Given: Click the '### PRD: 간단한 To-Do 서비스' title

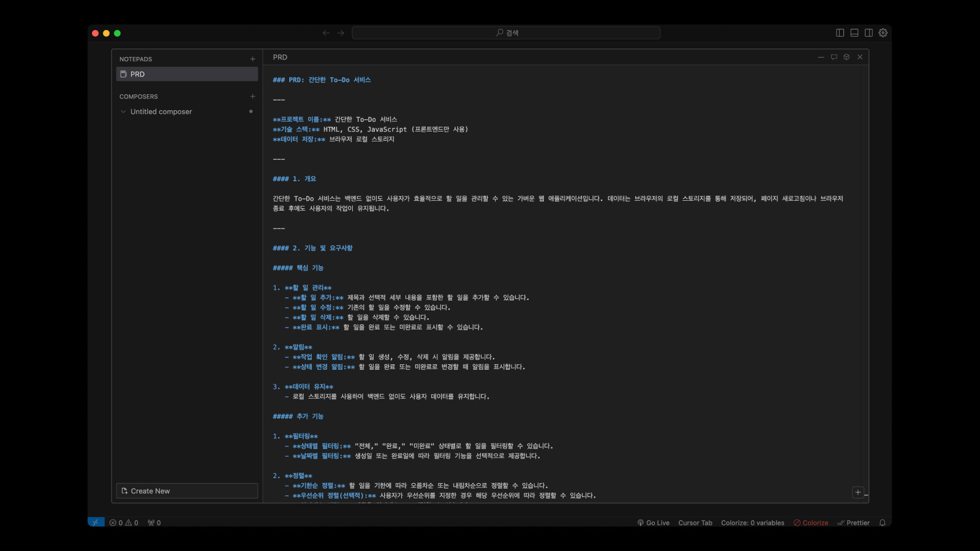Looking at the screenshot, I should pos(322,80).
